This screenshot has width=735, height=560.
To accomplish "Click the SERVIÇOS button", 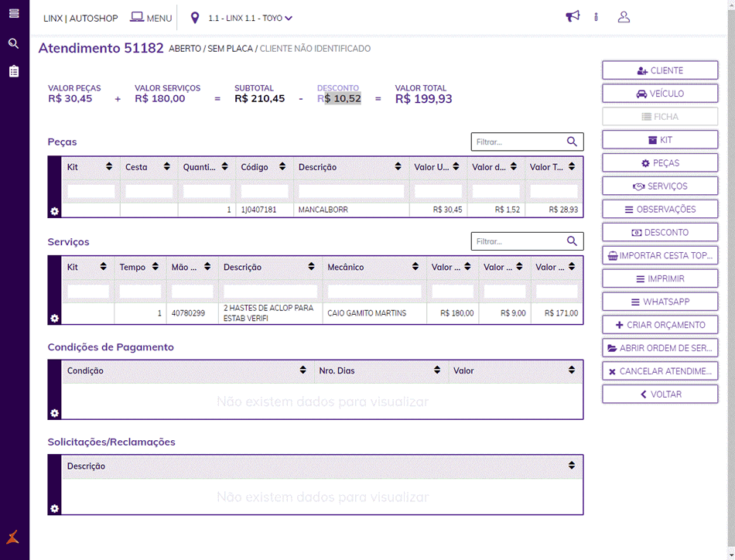I will click(x=660, y=186).
